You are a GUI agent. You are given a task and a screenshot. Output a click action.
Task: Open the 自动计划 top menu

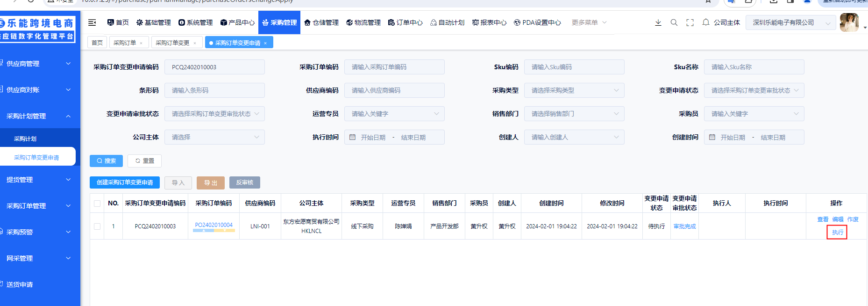coord(447,22)
